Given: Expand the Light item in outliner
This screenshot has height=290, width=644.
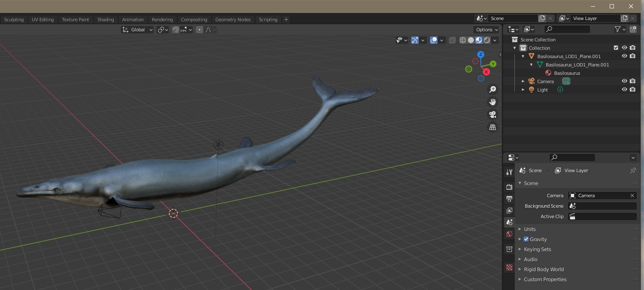Looking at the screenshot, I should coord(523,89).
